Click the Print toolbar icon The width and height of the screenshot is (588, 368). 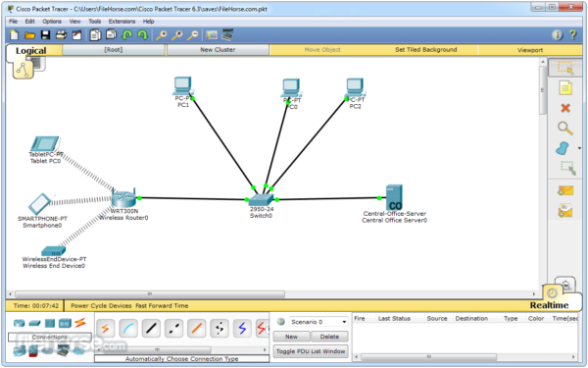click(x=61, y=35)
